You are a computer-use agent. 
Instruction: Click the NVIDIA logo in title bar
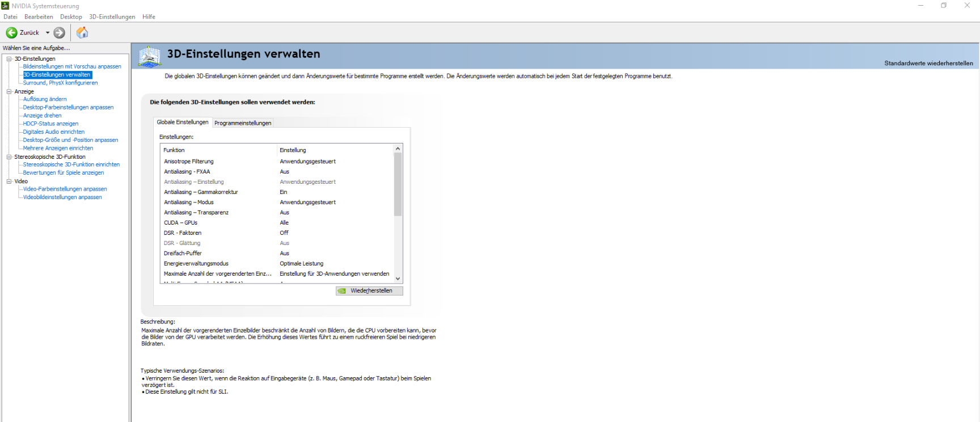click(x=6, y=6)
